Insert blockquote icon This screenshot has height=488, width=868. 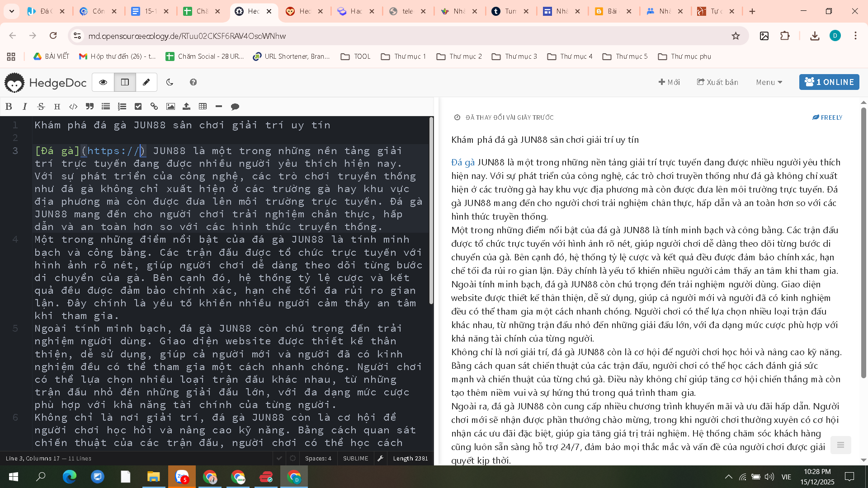point(90,107)
